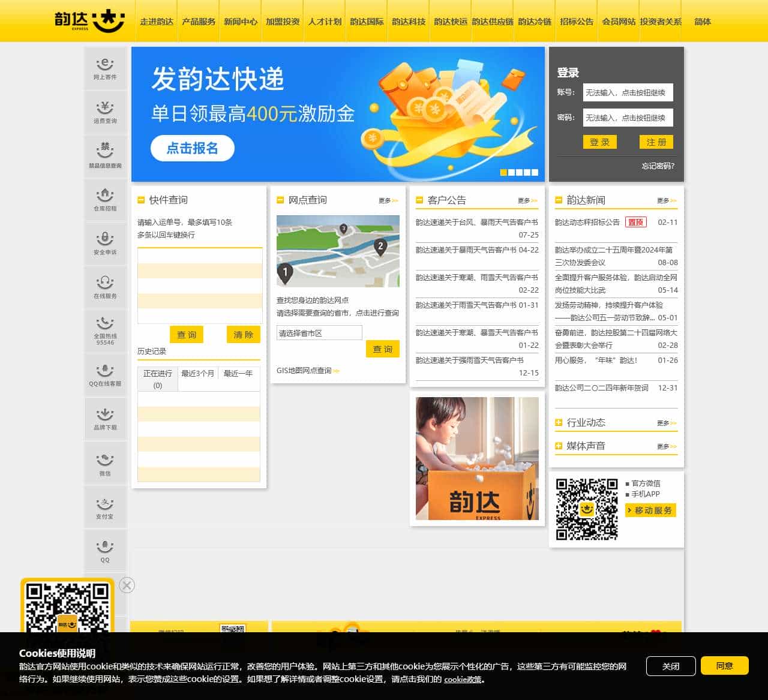The height and width of the screenshot is (700, 768).
Task: Open 微信 sidebar icon
Action: tap(105, 462)
